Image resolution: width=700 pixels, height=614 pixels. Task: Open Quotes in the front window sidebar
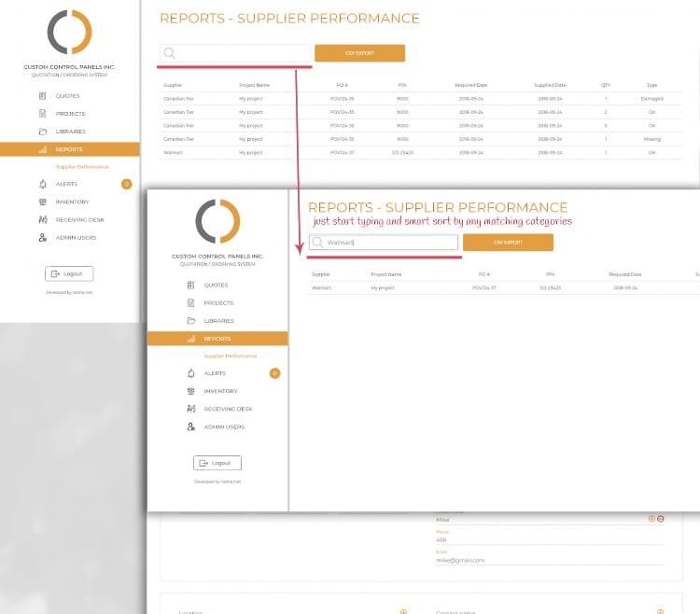217,286
